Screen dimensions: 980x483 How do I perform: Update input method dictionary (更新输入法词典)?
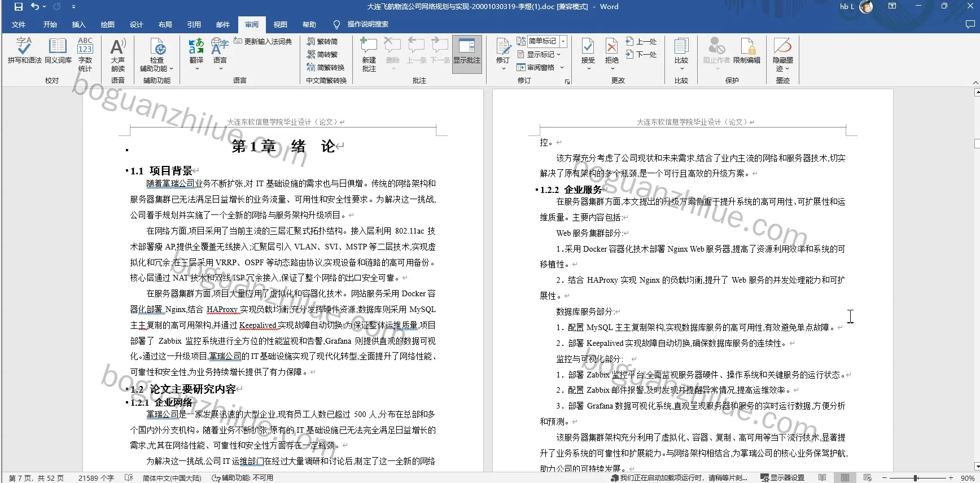(x=263, y=41)
